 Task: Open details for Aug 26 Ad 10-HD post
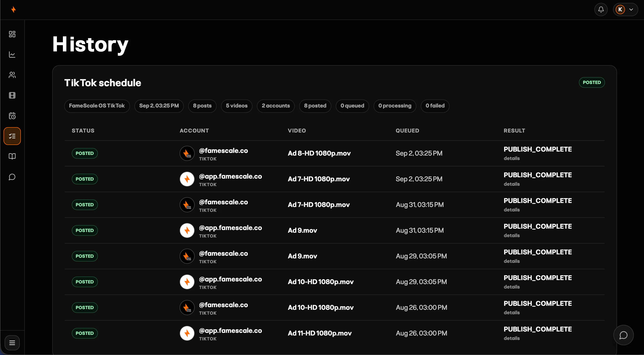point(512,313)
